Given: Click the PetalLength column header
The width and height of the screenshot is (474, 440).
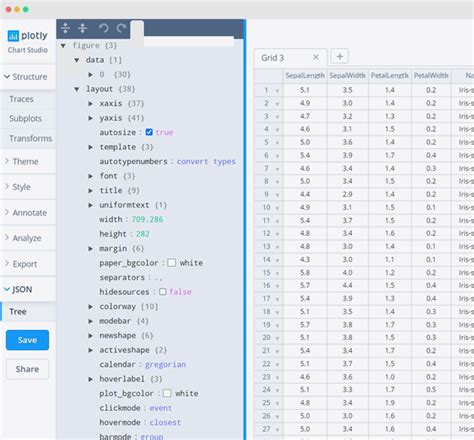Looking at the screenshot, I should [x=390, y=76].
